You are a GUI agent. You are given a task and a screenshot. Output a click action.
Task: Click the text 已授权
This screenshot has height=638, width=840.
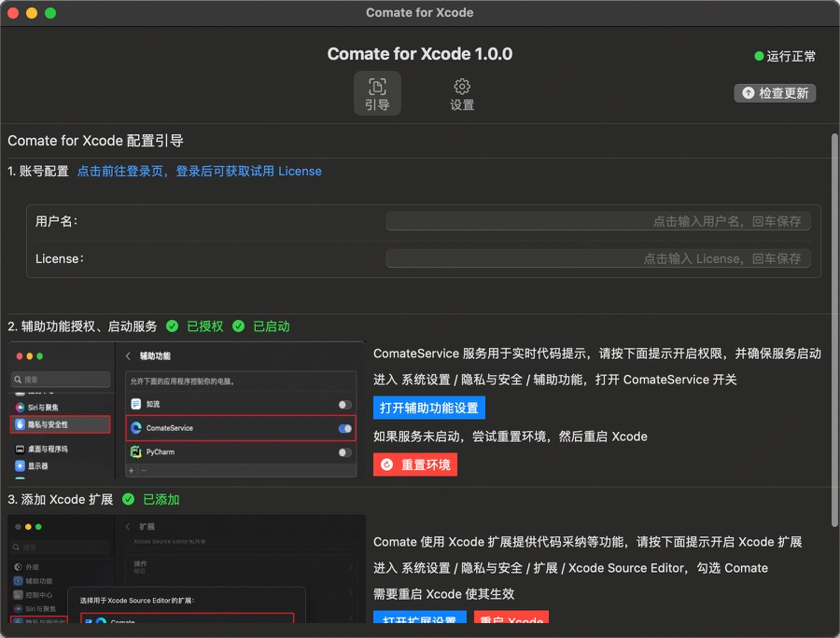(x=204, y=326)
